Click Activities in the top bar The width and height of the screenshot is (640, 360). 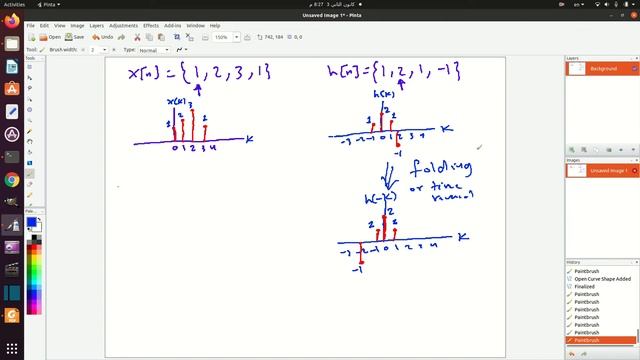pyautogui.click(x=14, y=4)
